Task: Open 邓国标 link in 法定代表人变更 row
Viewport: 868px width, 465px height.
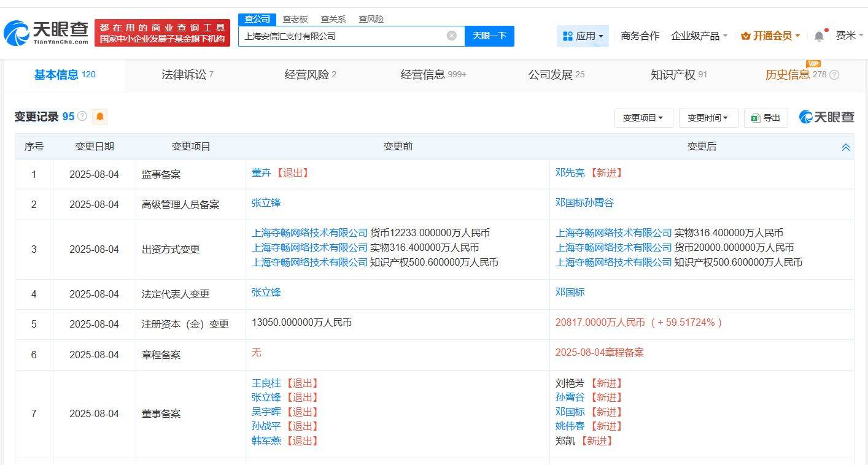Action: 570,292
